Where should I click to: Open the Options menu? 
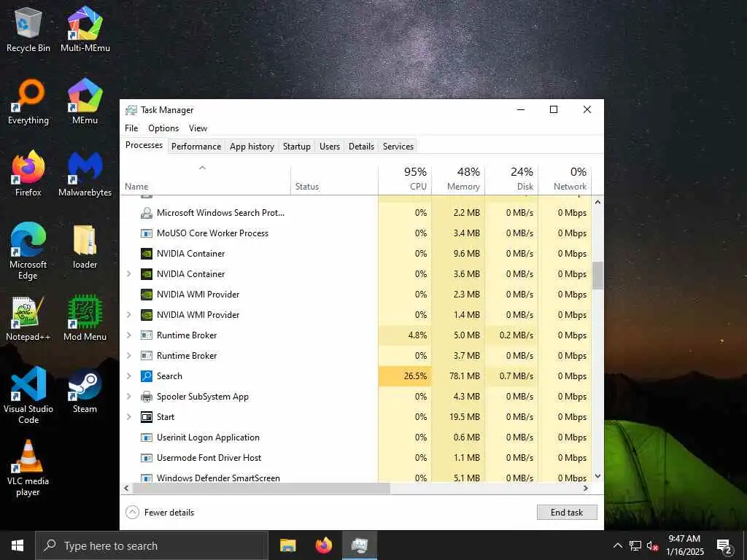click(163, 128)
